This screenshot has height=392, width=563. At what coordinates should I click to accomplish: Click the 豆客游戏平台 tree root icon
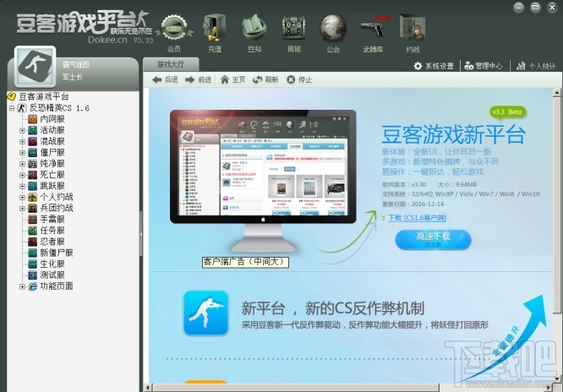12,96
